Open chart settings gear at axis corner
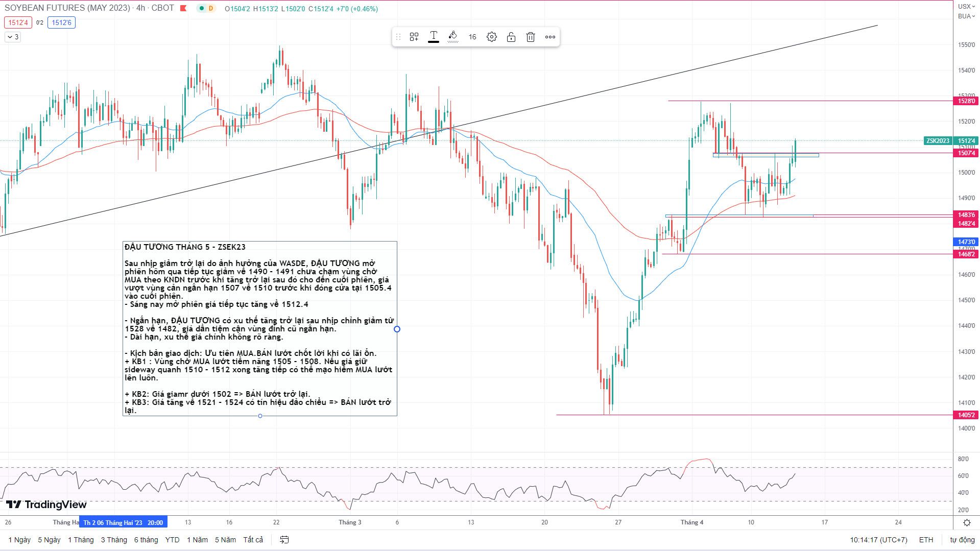The width and height of the screenshot is (980, 551). [967, 522]
